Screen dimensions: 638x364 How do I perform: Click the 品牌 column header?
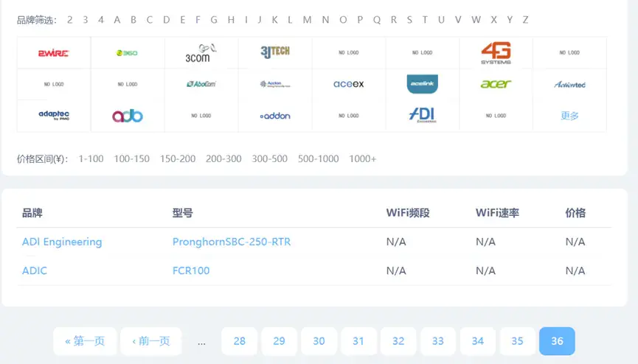(32, 213)
